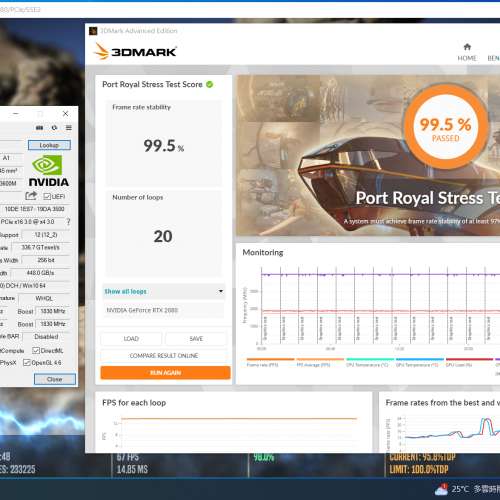Click the 12 (12_2) DirectX support field
The width and height of the screenshot is (500, 500).
(x=46, y=235)
